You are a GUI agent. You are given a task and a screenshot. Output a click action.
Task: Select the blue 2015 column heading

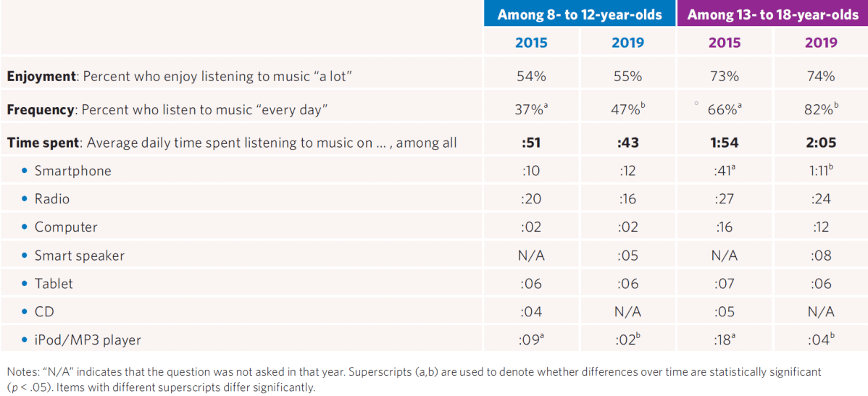click(x=531, y=43)
